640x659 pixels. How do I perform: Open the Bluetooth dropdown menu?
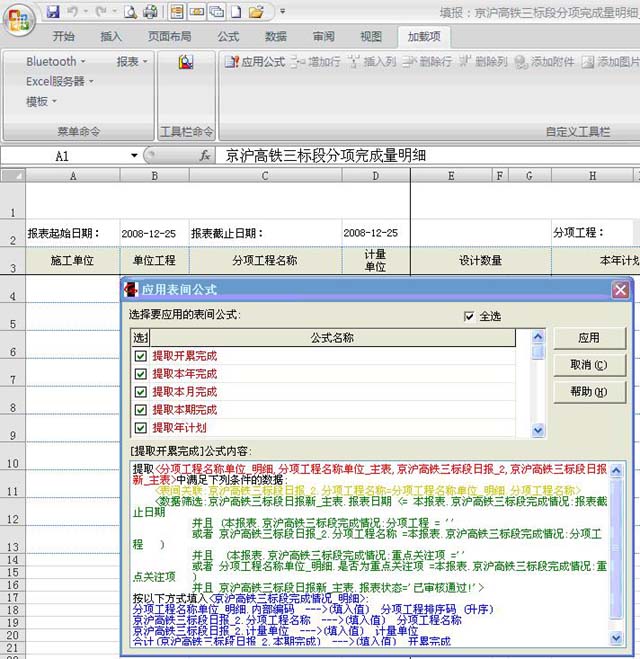(56, 62)
